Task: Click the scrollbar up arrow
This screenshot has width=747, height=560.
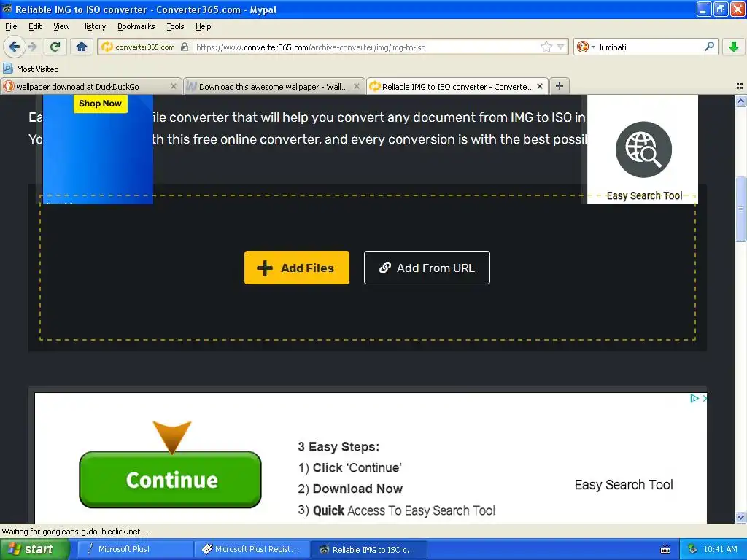Action: (741, 101)
